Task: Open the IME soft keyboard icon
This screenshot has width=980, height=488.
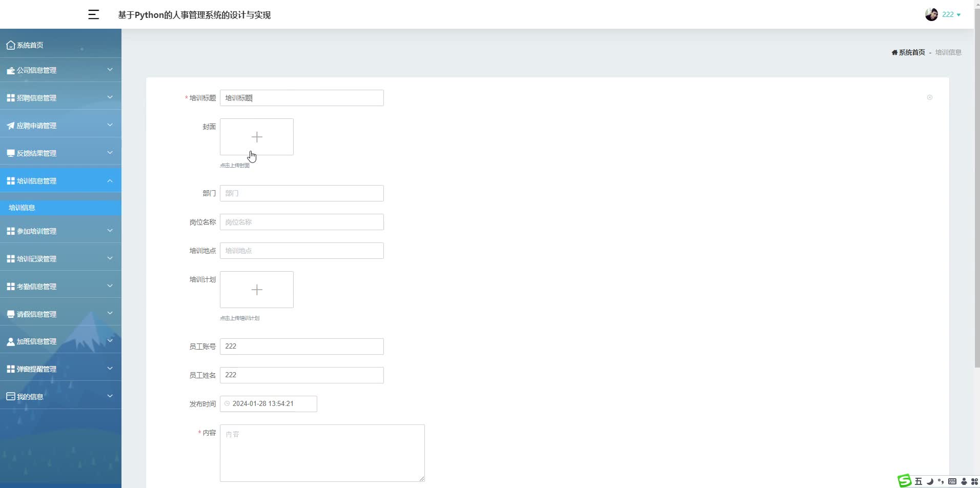Action: pos(952,481)
